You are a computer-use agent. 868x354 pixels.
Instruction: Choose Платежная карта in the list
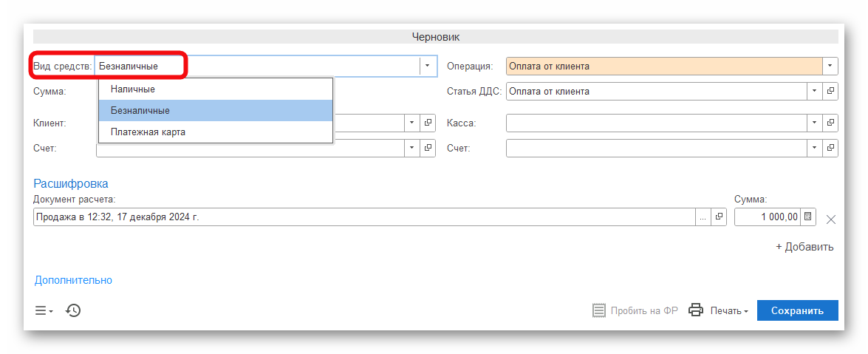tap(148, 132)
